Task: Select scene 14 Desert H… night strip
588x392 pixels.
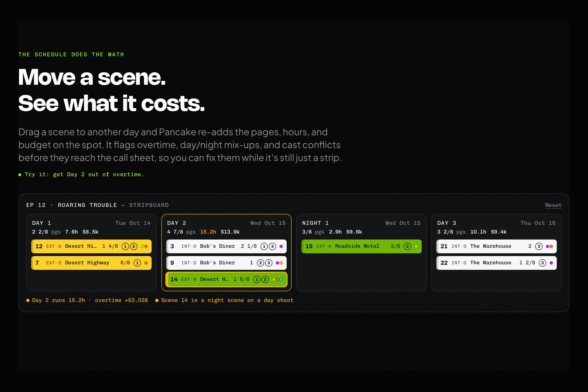Action: (x=226, y=279)
